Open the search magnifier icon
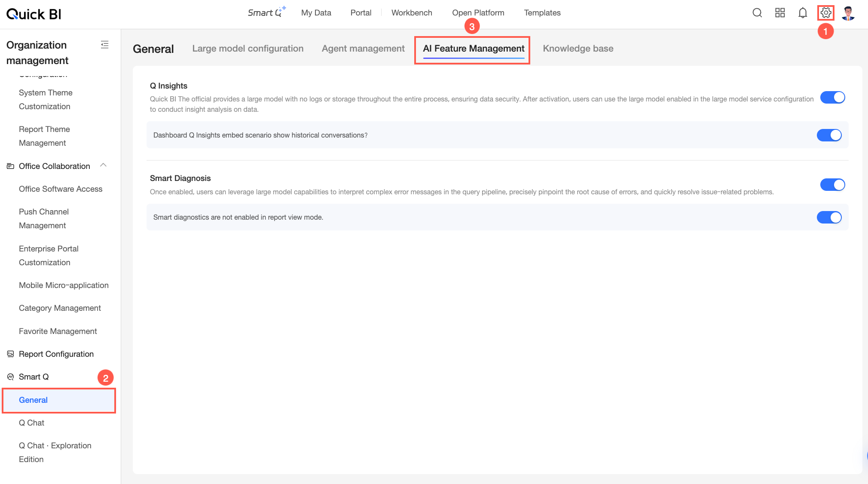 tap(757, 13)
